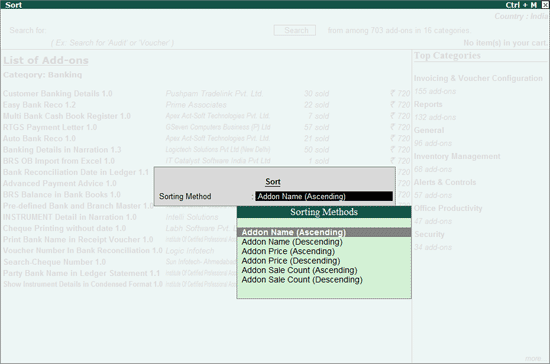Choose Addon Sale Count (Descending) method

coord(302,280)
